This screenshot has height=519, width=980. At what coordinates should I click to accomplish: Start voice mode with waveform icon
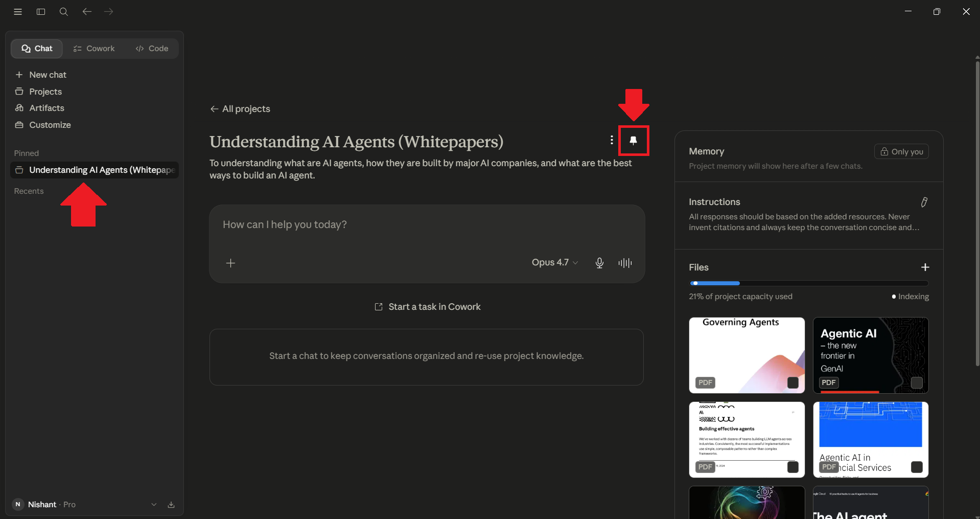point(625,263)
